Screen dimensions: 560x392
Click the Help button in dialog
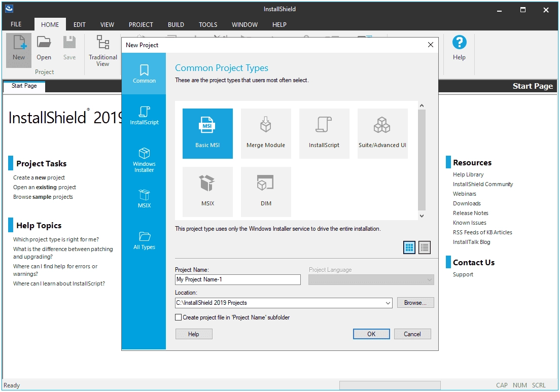(194, 334)
